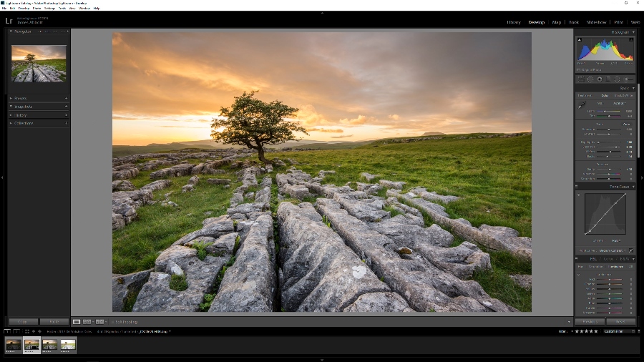Select the Graduated Filter tool
This screenshot has height=362, width=644.
608,79
